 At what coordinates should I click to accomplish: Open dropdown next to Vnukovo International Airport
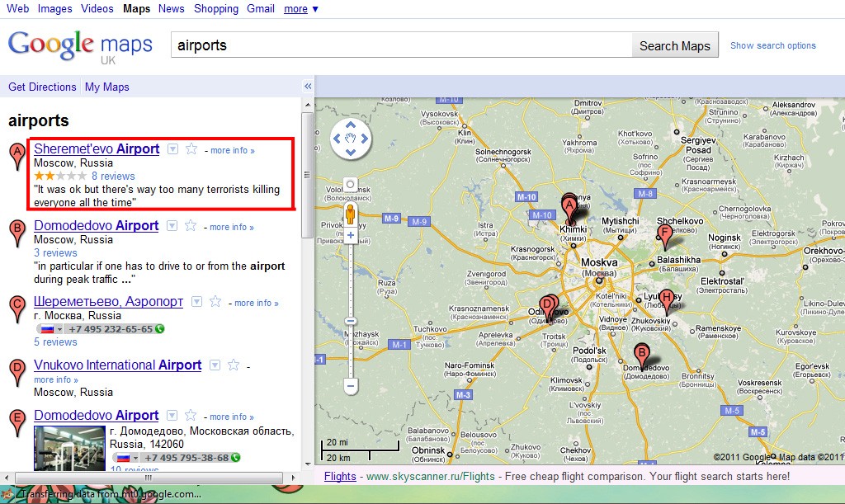pyautogui.click(x=215, y=365)
